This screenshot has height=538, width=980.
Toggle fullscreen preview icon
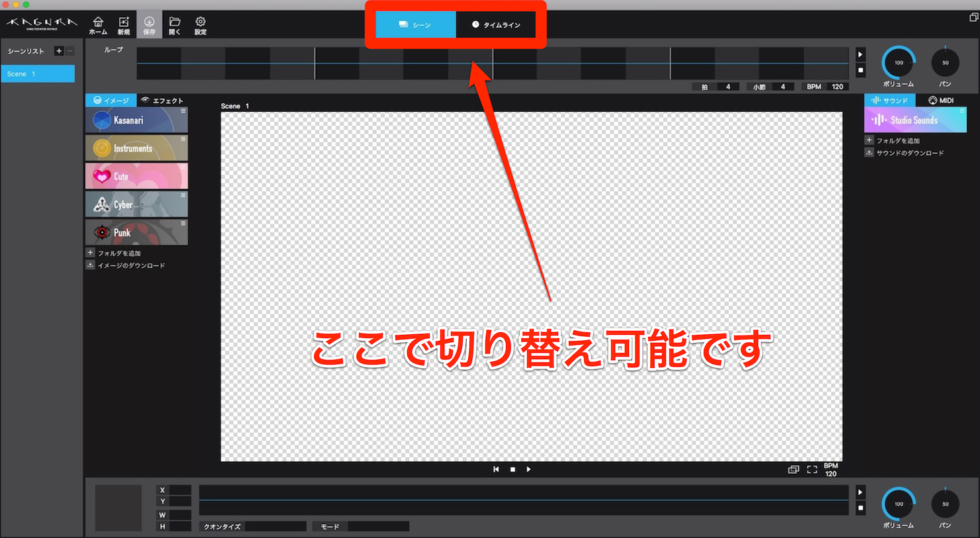(812, 469)
